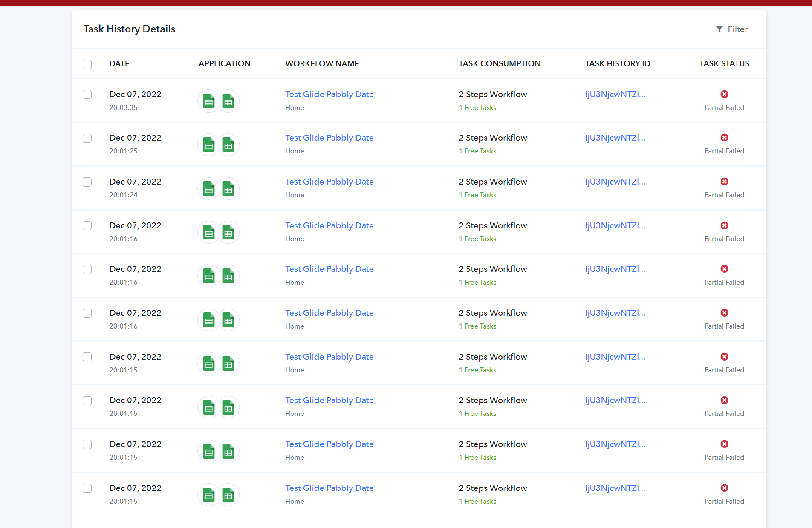The width and height of the screenshot is (812, 528).
Task: Open the task history ID for the 20:03:35 row
Action: 615,94
